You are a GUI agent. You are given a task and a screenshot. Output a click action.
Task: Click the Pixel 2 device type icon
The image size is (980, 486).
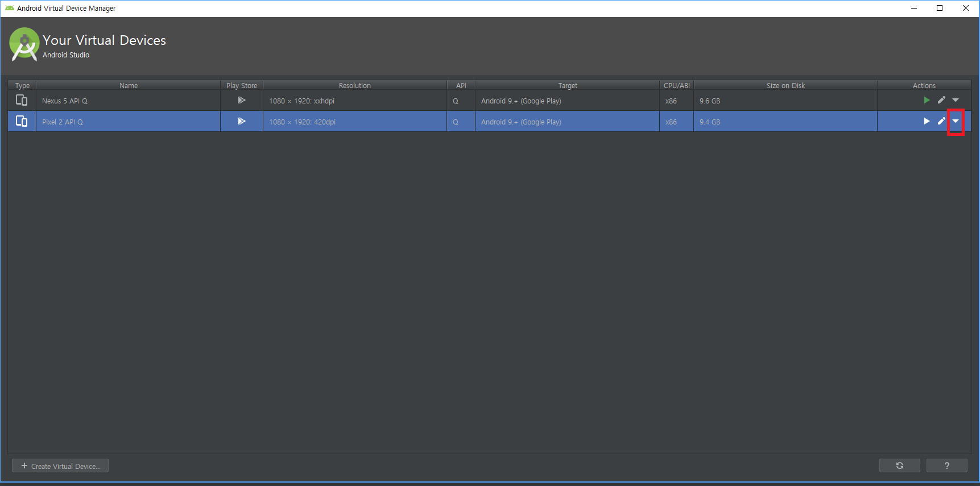22,121
